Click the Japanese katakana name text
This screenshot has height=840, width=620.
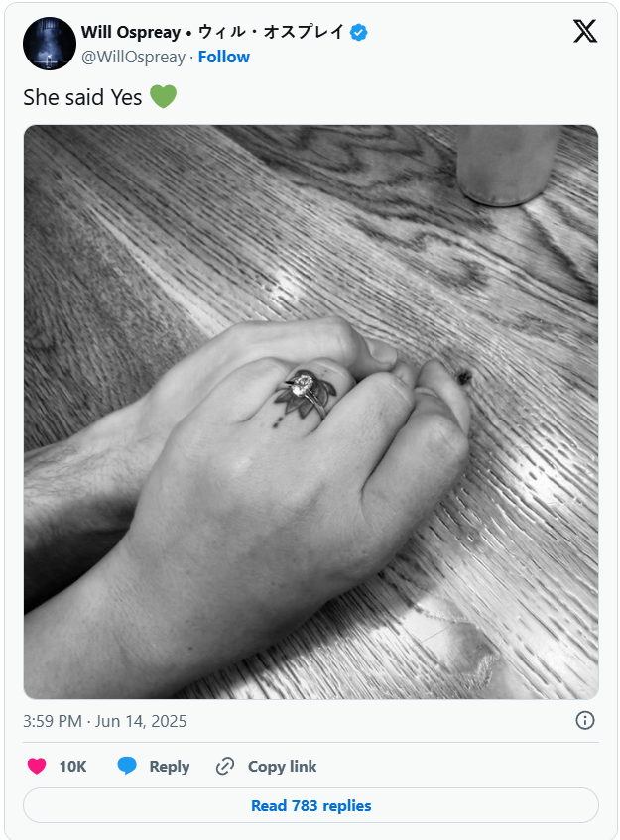pyautogui.click(x=271, y=32)
